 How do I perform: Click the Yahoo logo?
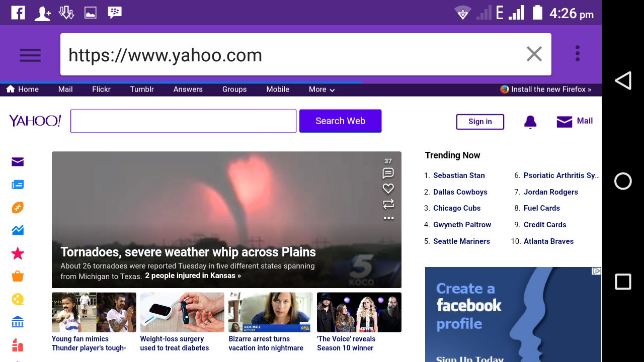[35, 121]
